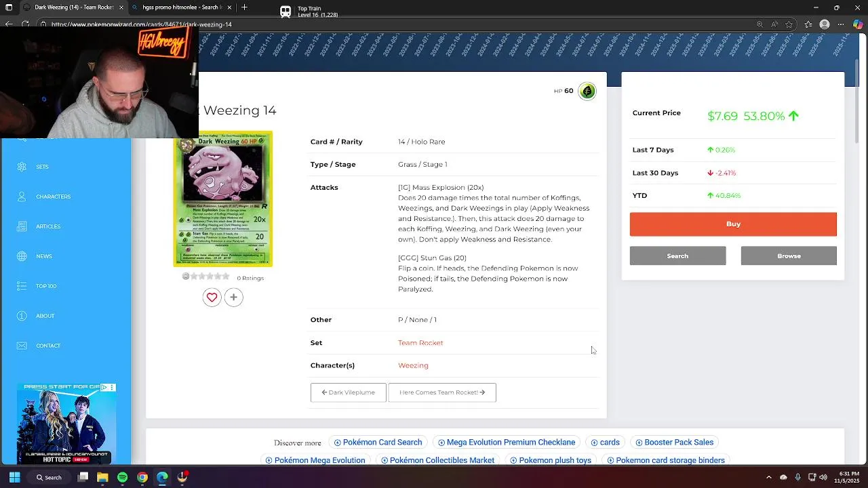Open the cards suggestion chip
The height and width of the screenshot is (488, 868).
click(605, 443)
